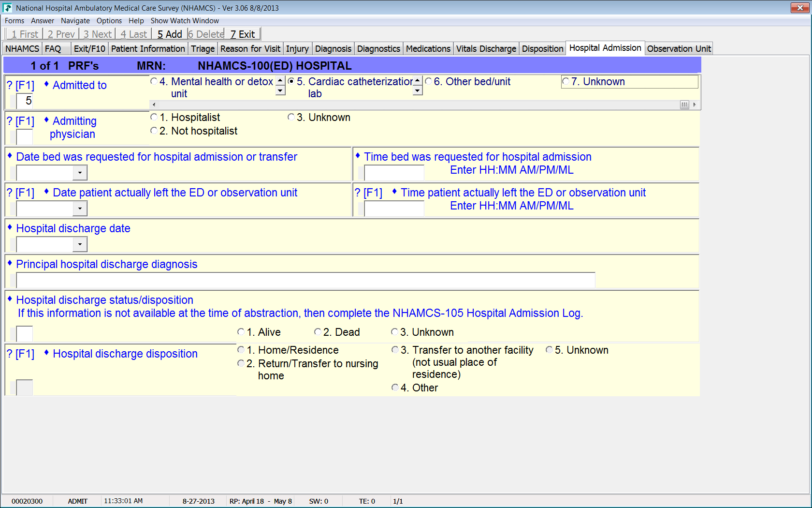Click up arrow next to Mental health option
Screen dimensions: 812x508
pos(280,80)
